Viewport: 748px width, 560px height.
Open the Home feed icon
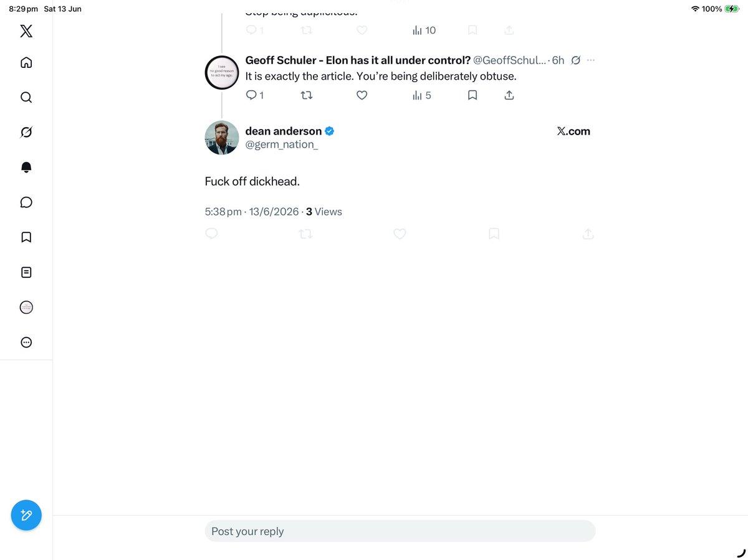click(26, 62)
